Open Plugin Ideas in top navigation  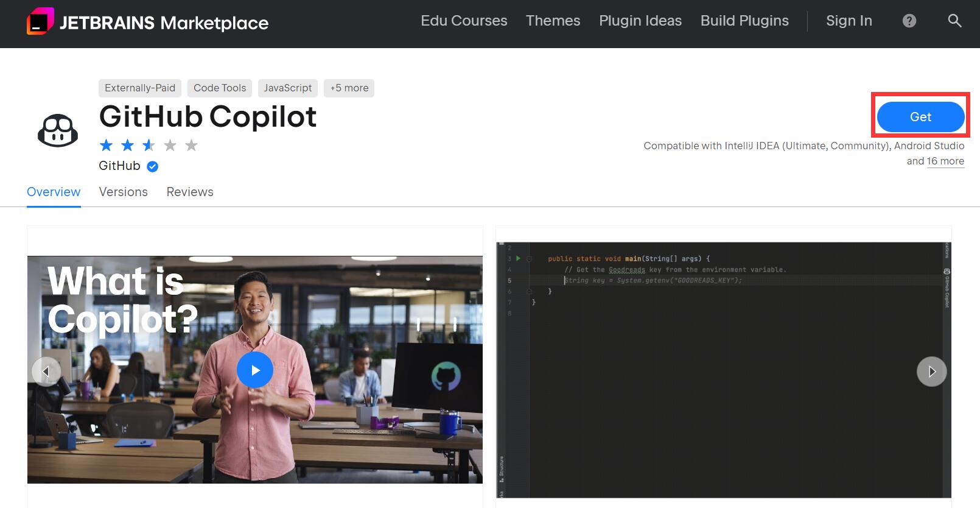coord(640,21)
